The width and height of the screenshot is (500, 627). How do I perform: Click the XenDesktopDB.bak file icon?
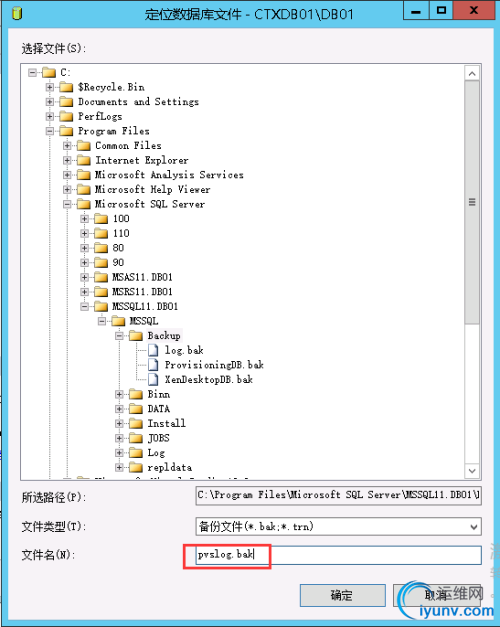click(x=153, y=379)
